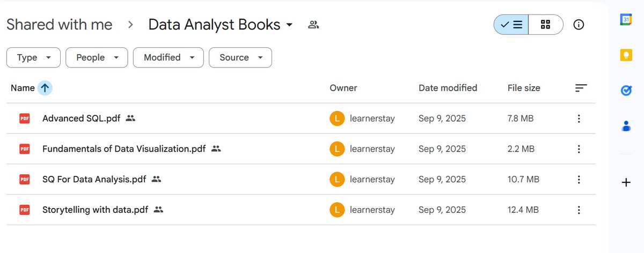Open Contacts side panel icon
This screenshot has width=644, height=253.
pyautogui.click(x=626, y=126)
